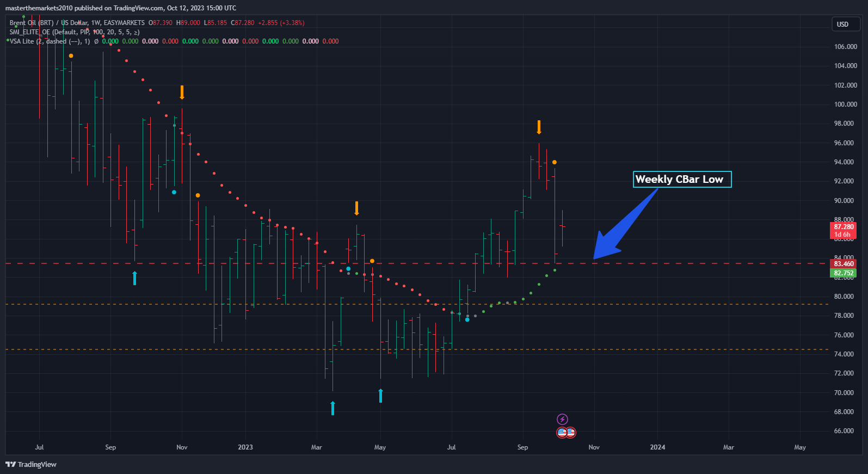Click the change value +2.855 (+3.38%)

(x=281, y=23)
